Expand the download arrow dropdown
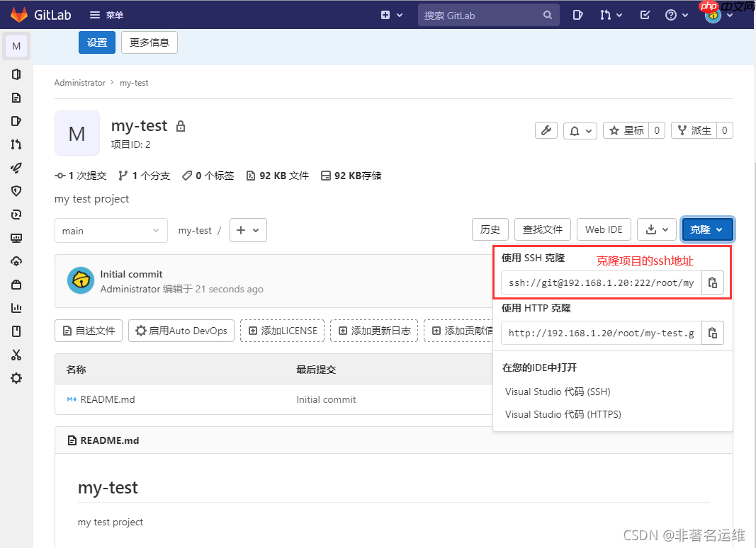This screenshot has height=548, width=756. (x=656, y=229)
